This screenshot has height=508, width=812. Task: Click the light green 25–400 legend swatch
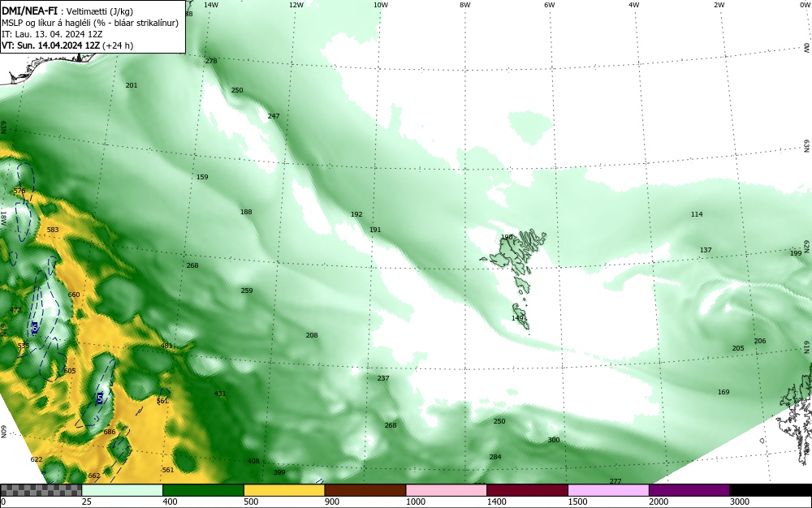pos(123,490)
